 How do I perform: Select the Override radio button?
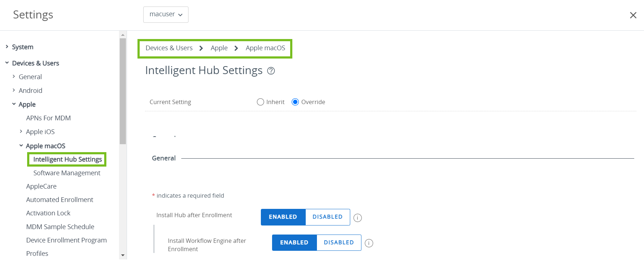pos(295,102)
